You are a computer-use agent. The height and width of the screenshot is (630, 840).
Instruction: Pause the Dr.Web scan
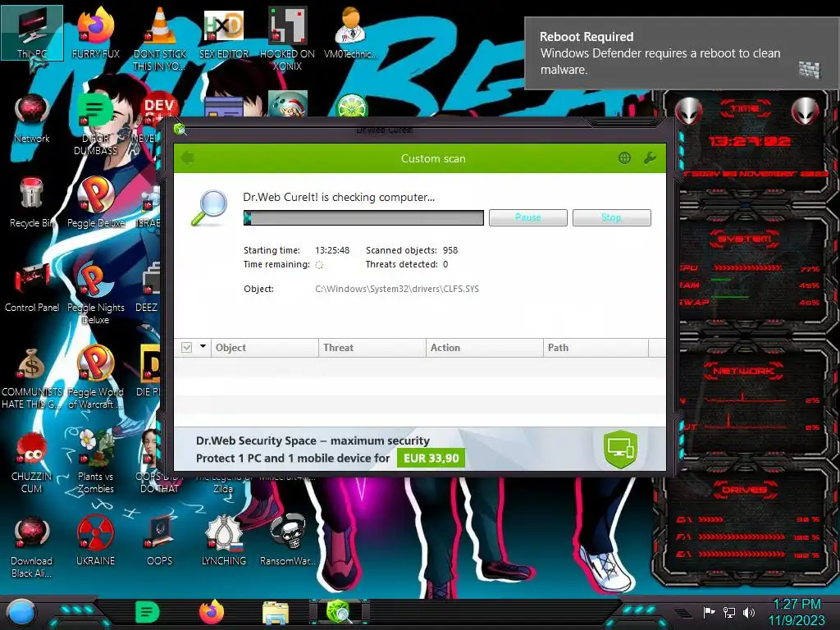click(x=527, y=217)
